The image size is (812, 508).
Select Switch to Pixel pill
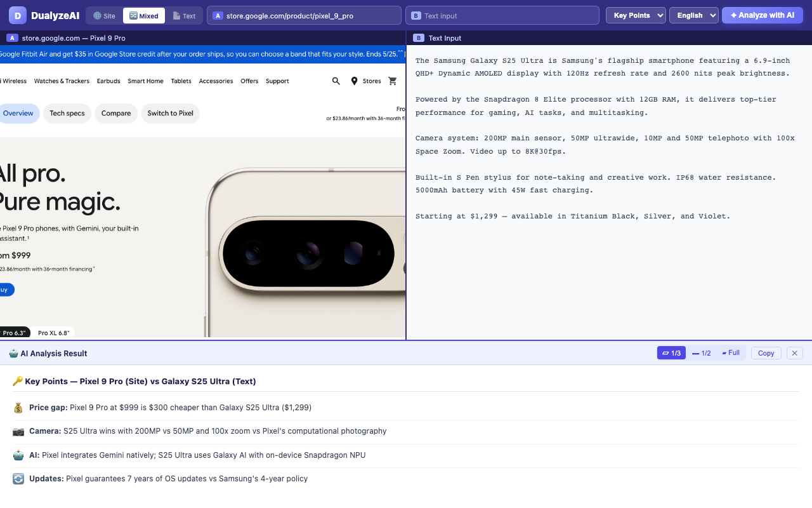[x=171, y=114]
